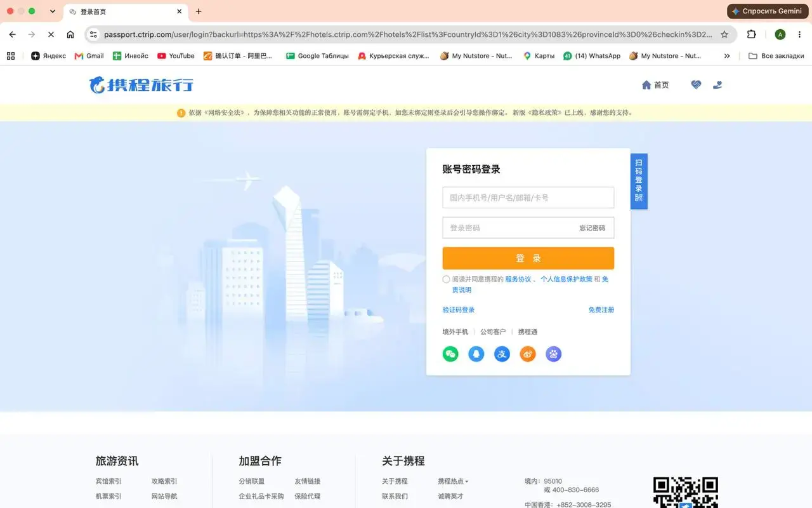The image size is (812, 508).
Task: Open footer link 攻略索引
Action: (164, 481)
